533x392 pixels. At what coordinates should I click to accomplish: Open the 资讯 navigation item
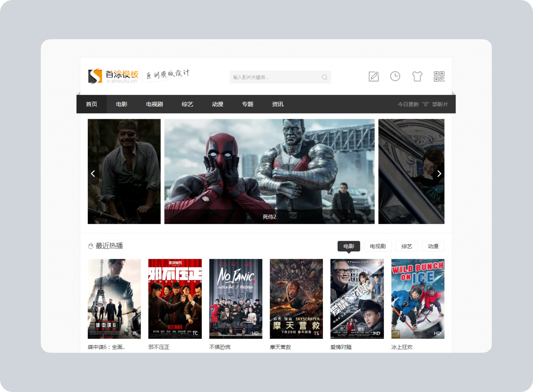(x=278, y=104)
